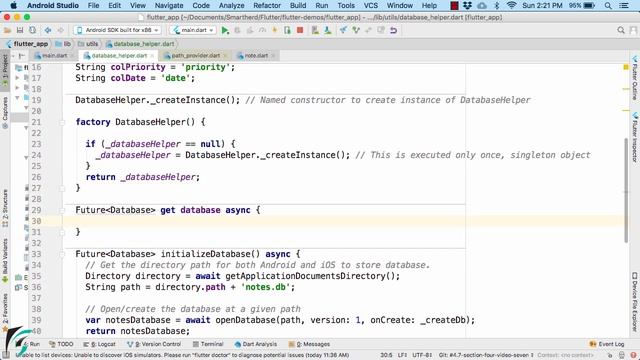This screenshot has height=360, width=640.
Task: Click the undo/revert arrow toolbar icon
Action: (393, 30)
